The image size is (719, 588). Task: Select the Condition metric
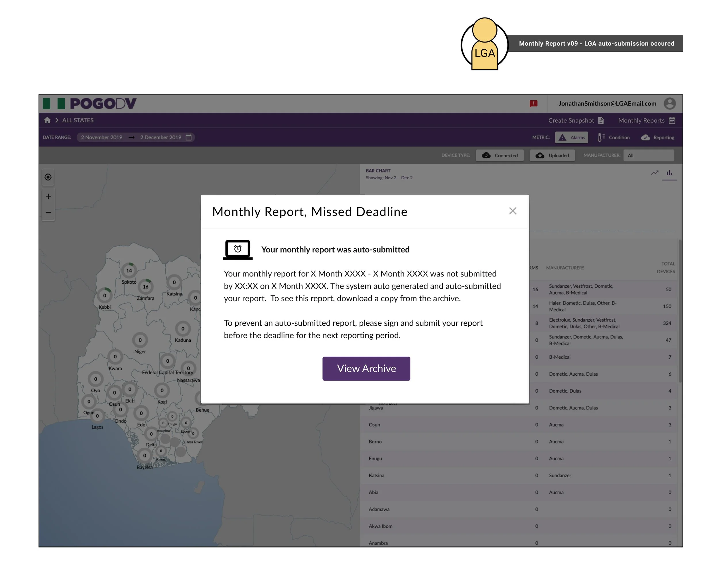click(613, 137)
